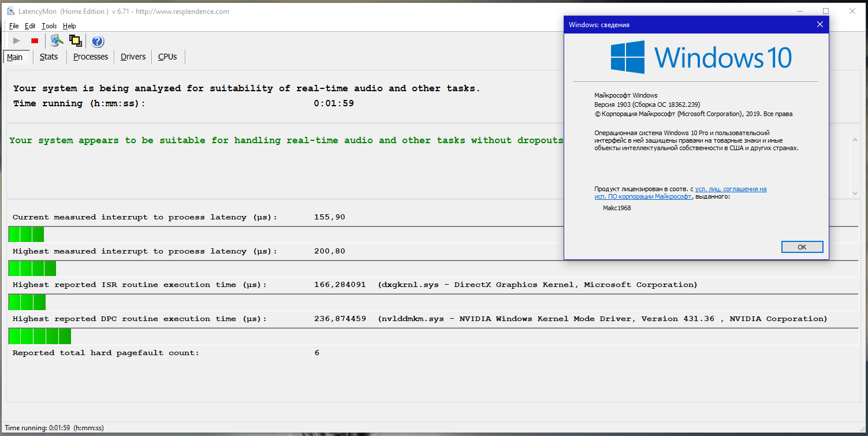This screenshot has width=868, height=436.
Task: Open options via computer-with-pencil toolbar icon
Action: pyautogui.click(x=56, y=40)
